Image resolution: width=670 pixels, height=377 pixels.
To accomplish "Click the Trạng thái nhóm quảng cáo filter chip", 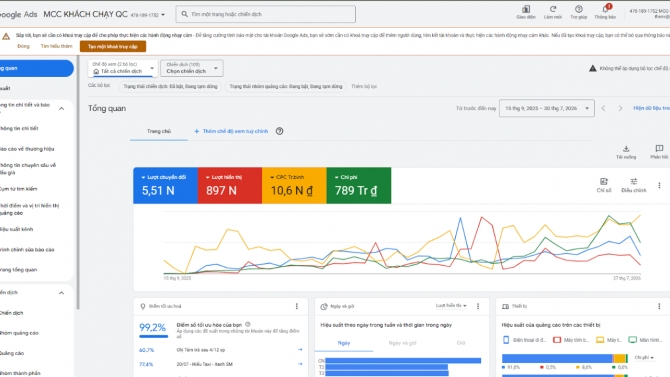I will coord(286,86).
